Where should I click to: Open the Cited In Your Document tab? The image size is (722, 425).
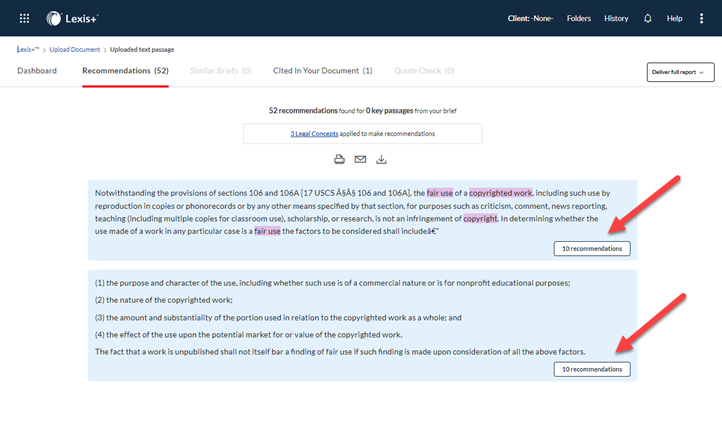click(322, 70)
